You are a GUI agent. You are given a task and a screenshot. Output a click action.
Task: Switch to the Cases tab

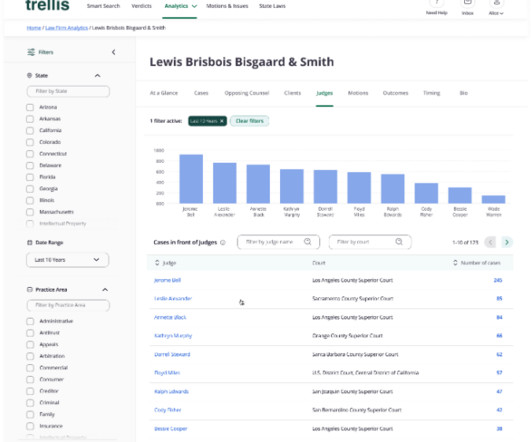201,93
